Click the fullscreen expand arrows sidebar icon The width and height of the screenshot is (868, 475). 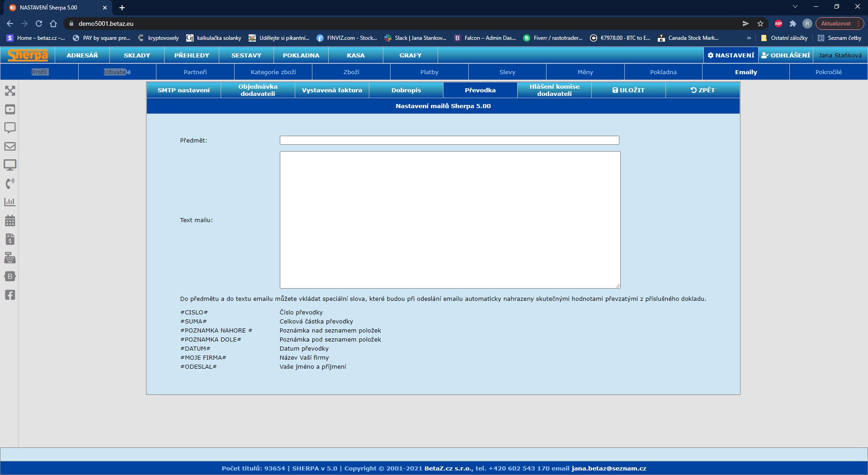[10, 91]
